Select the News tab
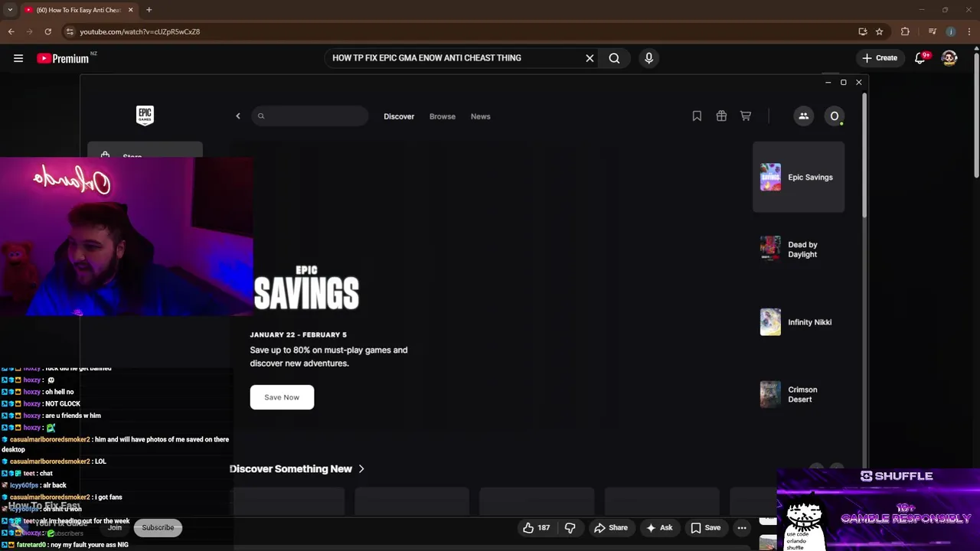The image size is (980, 551). tap(481, 116)
